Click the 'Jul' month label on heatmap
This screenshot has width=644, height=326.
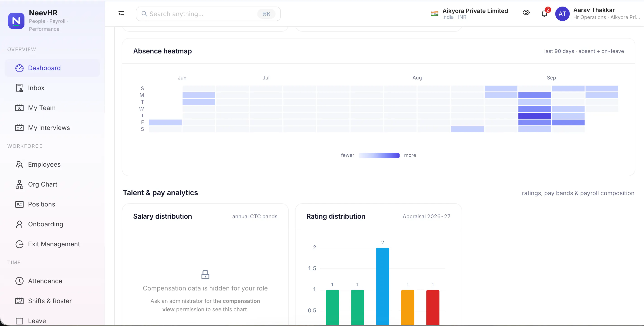click(x=266, y=78)
